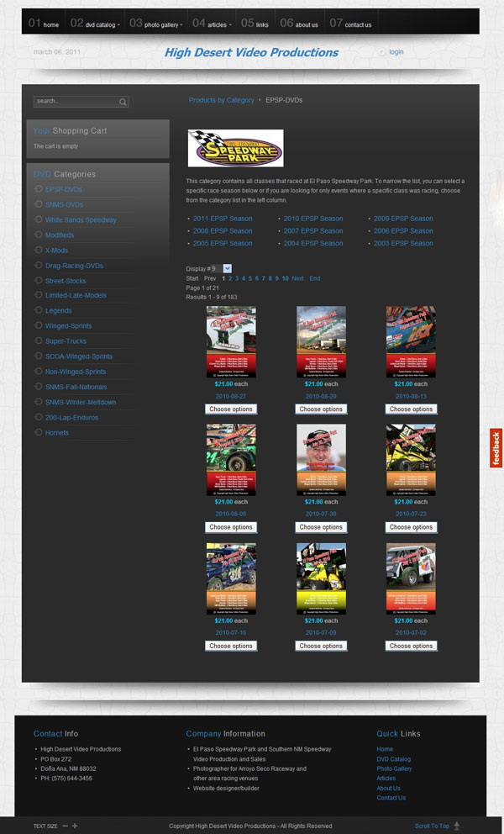Viewport: 504px width, 834px height.
Task: Choose options for the 2010-08-06 DVD
Action: 231,527
